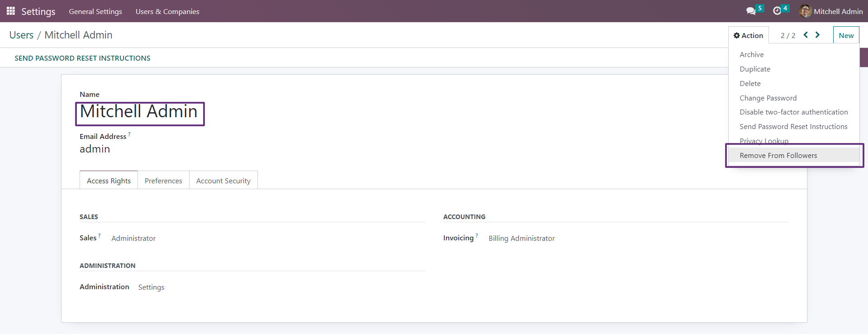Click the Settings app title

tap(38, 11)
